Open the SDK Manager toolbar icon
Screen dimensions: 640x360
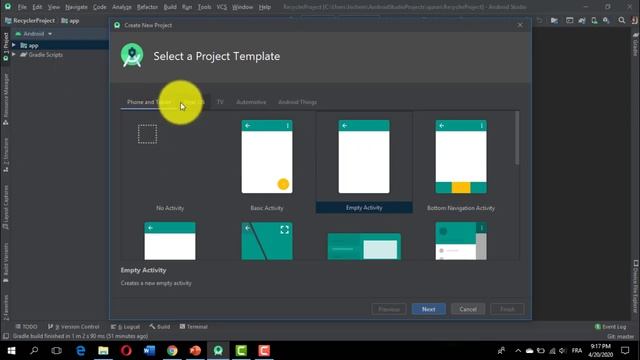click(x=607, y=20)
